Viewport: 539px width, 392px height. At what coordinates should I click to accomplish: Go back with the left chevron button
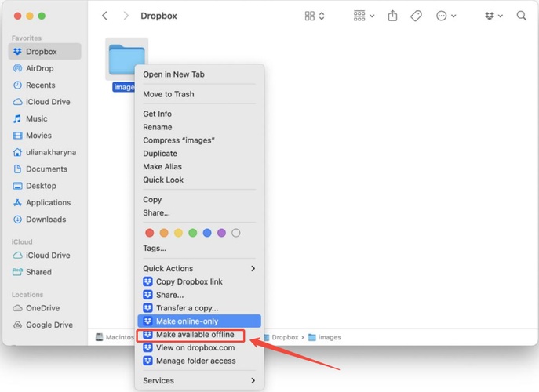coord(105,16)
